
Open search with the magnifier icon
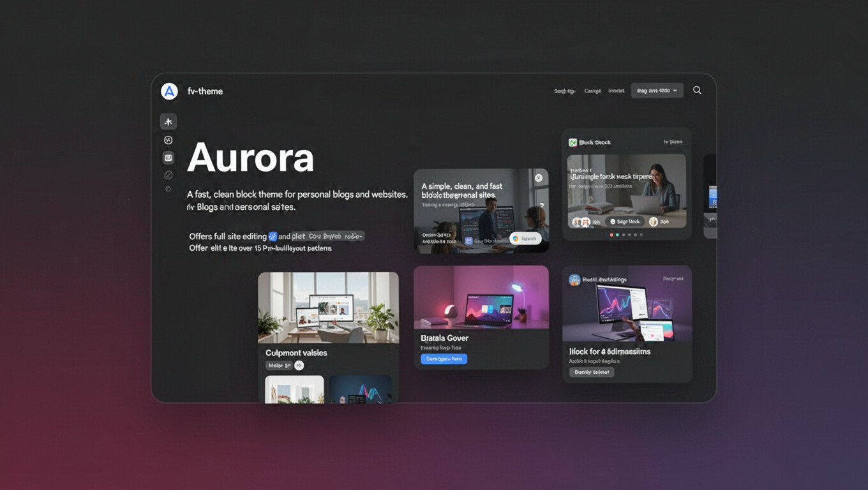coord(697,91)
